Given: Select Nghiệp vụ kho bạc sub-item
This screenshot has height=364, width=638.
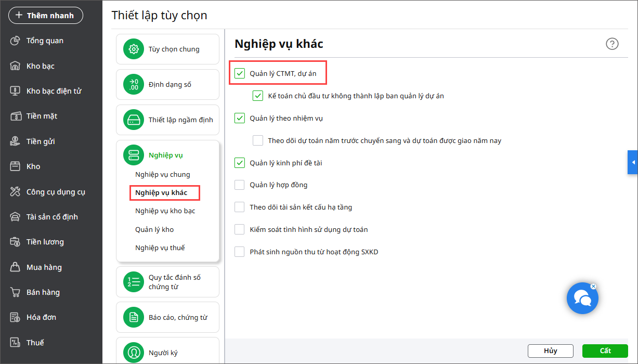Looking at the screenshot, I should pos(165,211).
